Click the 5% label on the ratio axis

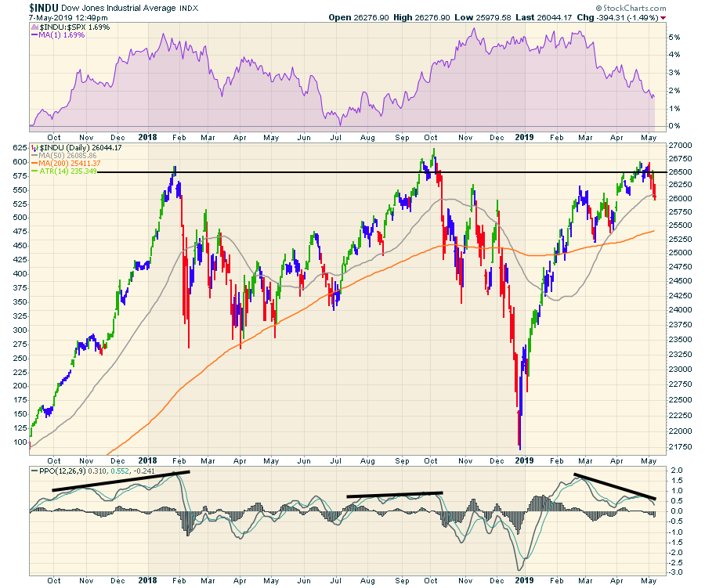pos(674,38)
